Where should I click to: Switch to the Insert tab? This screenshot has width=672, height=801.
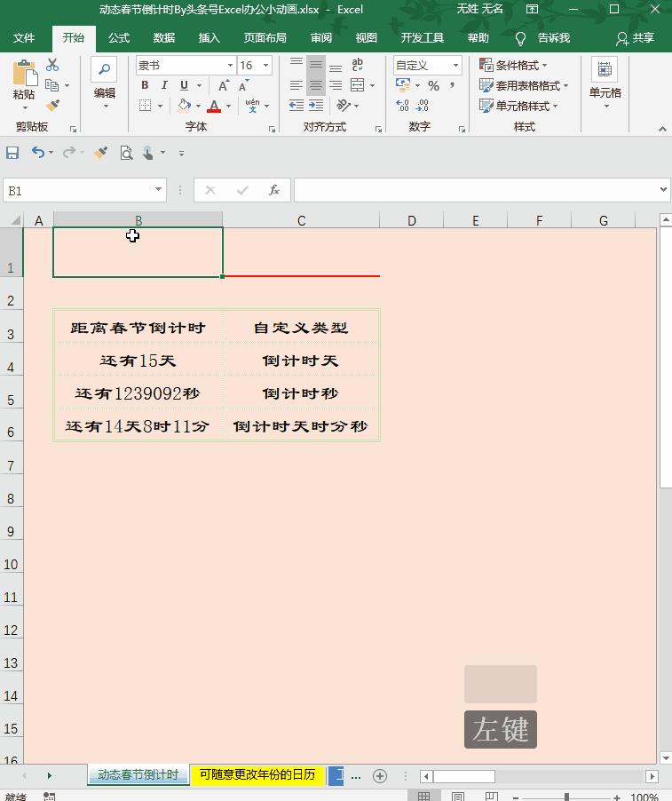click(x=209, y=38)
